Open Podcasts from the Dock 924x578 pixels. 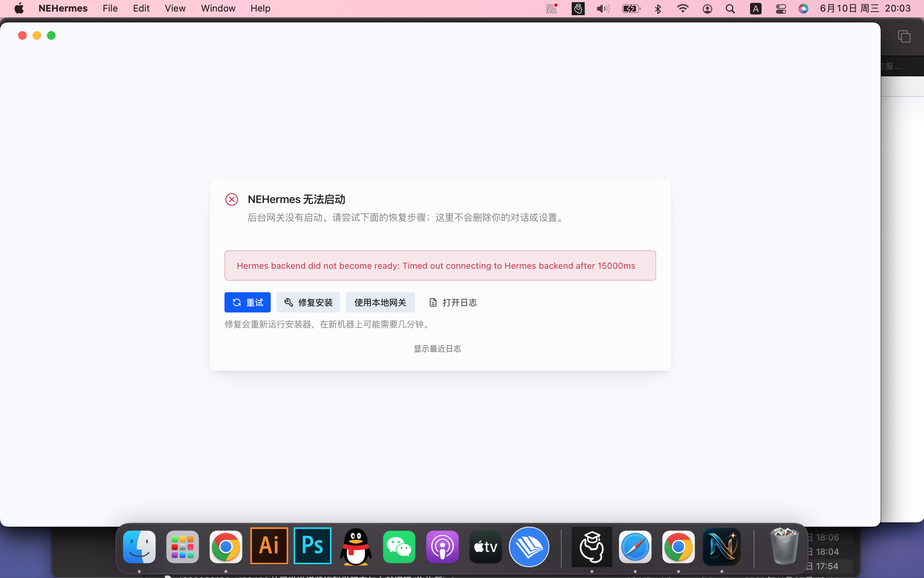point(442,547)
